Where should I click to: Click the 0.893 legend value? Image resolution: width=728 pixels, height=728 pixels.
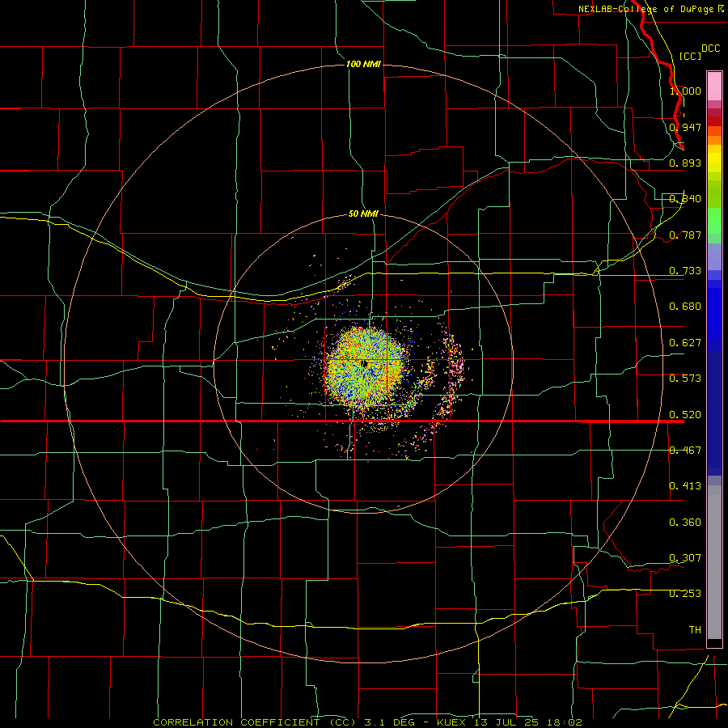(685, 163)
